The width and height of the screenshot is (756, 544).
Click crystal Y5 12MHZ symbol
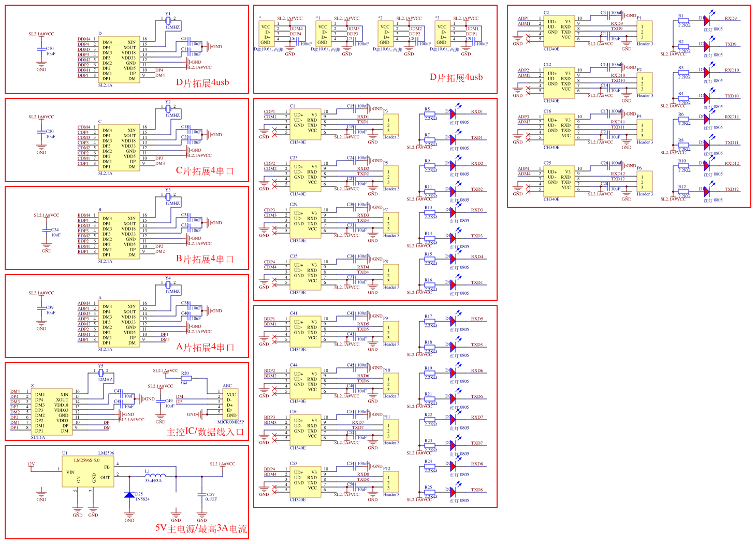pyautogui.click(x=101, y=373)
